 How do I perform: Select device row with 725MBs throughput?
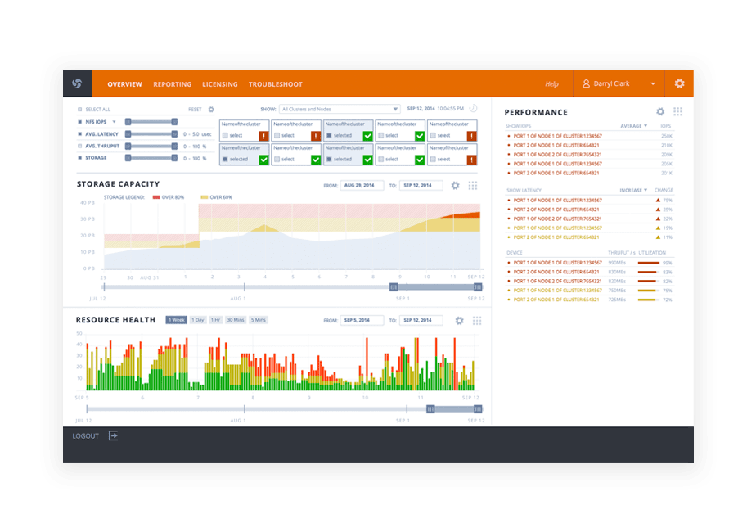590,300
